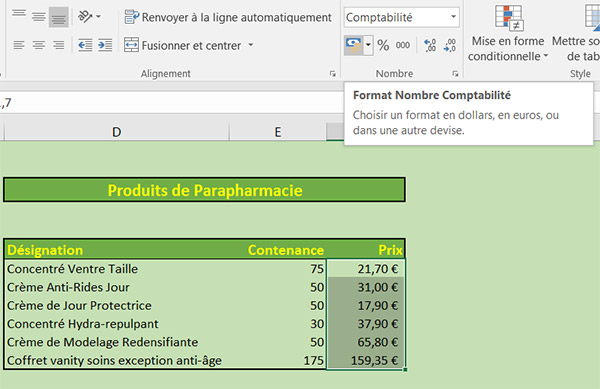The image size is (600, 389).
Task: Center text horizontally
Action: point(39,45)
